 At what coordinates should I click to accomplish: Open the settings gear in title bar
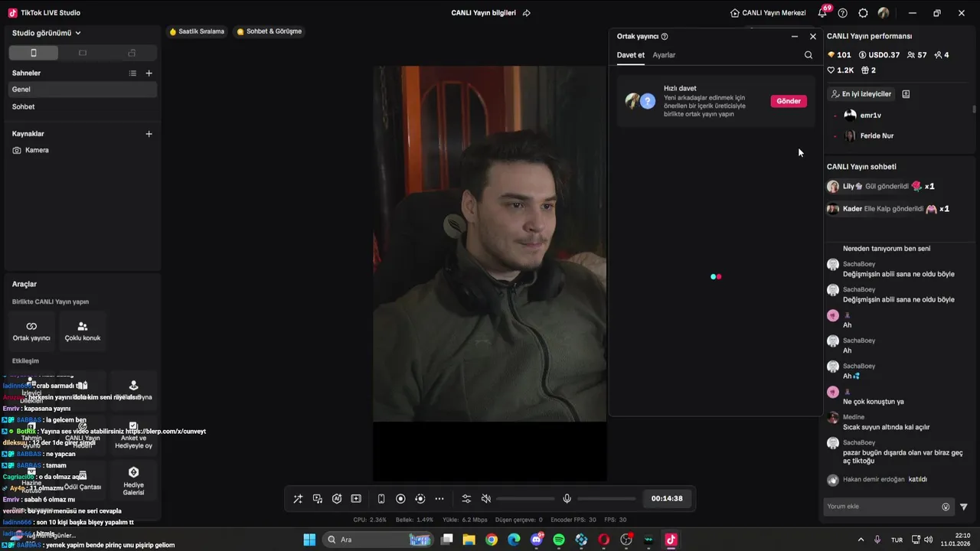(x=863, y=13)
